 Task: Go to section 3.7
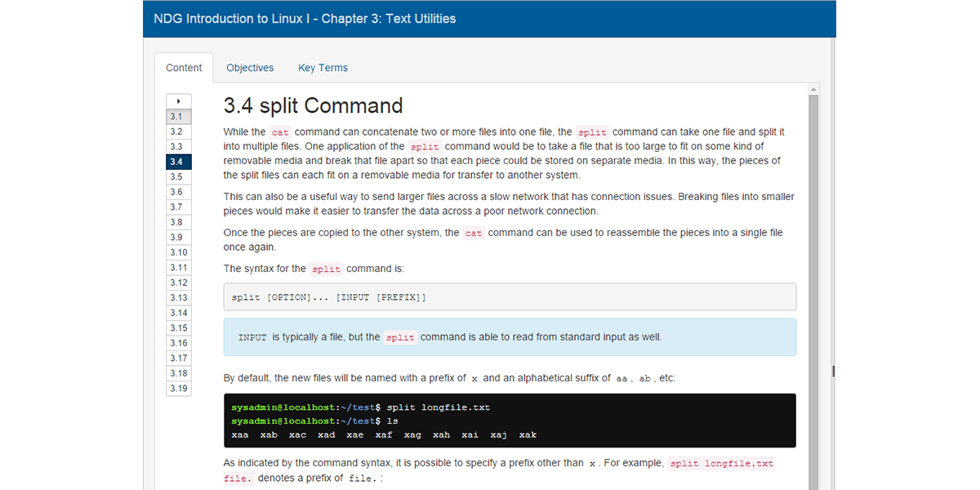tap(179, 207)
